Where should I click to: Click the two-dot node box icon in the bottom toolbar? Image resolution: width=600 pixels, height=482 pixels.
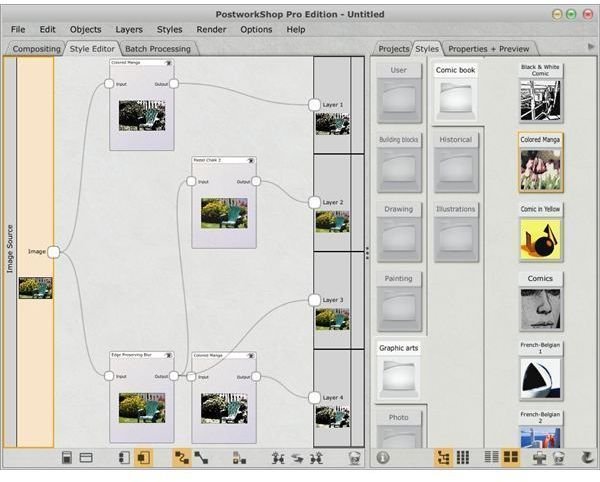(x=124, y=458)
